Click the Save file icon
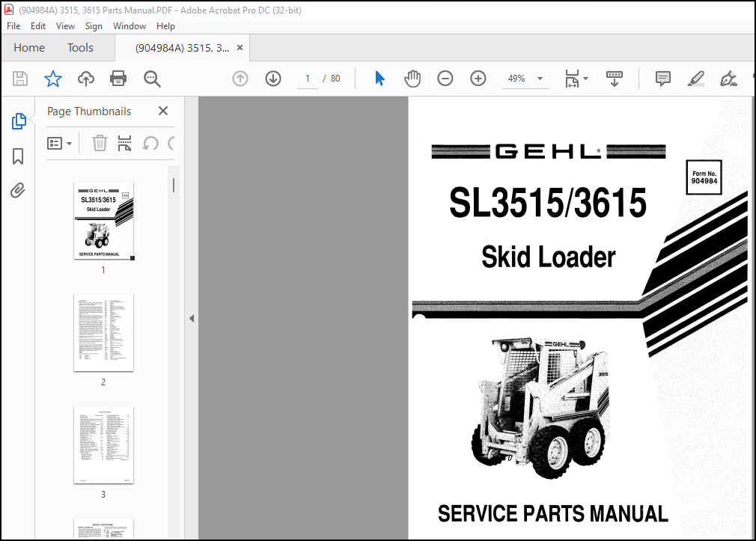The width and height of the screenshot is (756, 541). tap(20, 79)
